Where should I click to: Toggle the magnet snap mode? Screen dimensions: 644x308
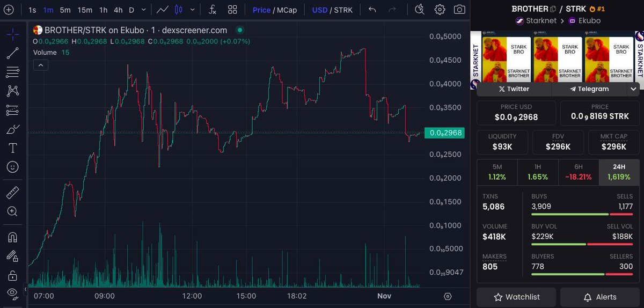click(x=13, y=237)
